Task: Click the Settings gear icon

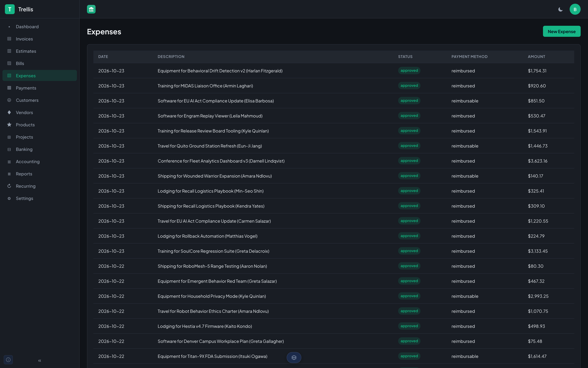Action: click(x=9, y=198)
